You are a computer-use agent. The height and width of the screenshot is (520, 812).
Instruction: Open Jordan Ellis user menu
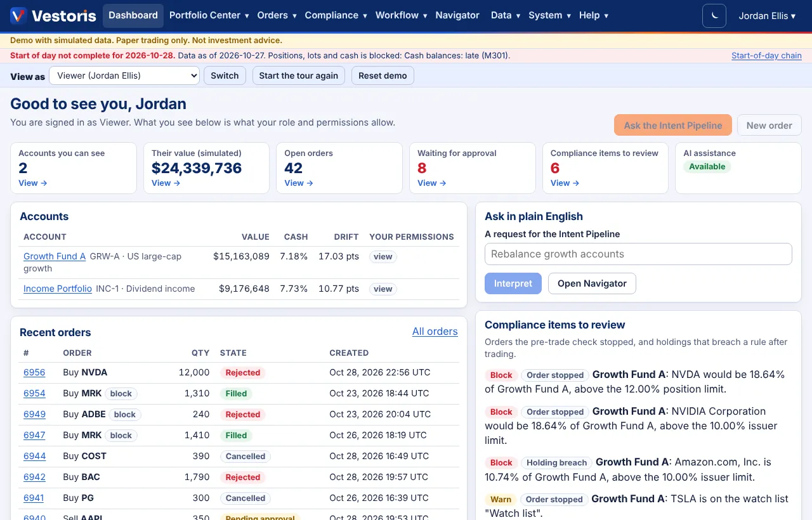click(767, 16)
